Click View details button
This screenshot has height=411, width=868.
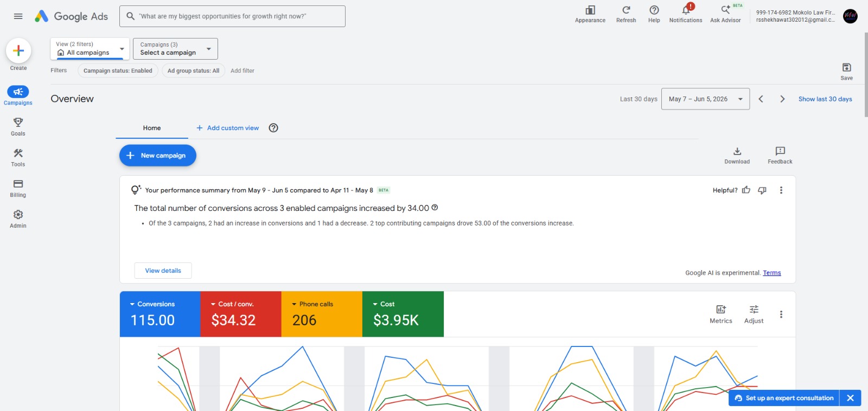pyautogui.click(x=163, y=271)
